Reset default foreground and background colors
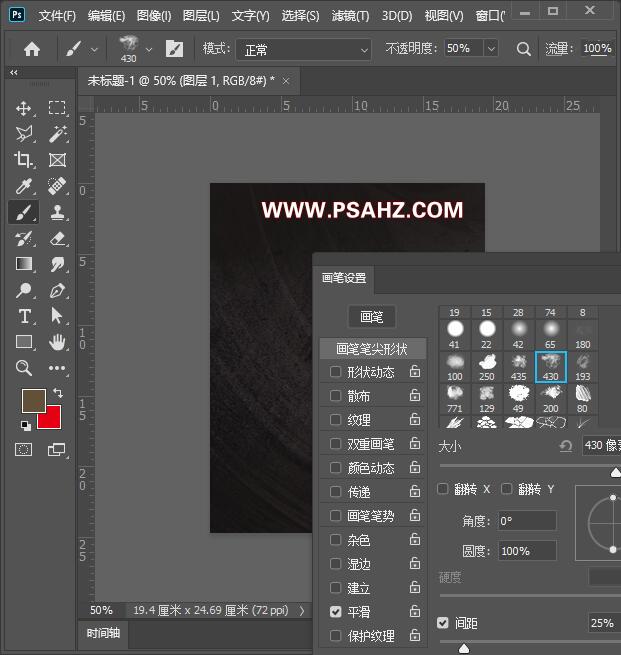621x655 pixels. coord(26,426)
